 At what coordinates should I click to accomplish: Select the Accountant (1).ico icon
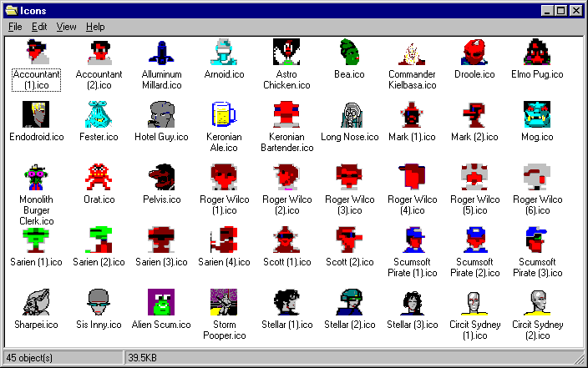click(37, 52)
